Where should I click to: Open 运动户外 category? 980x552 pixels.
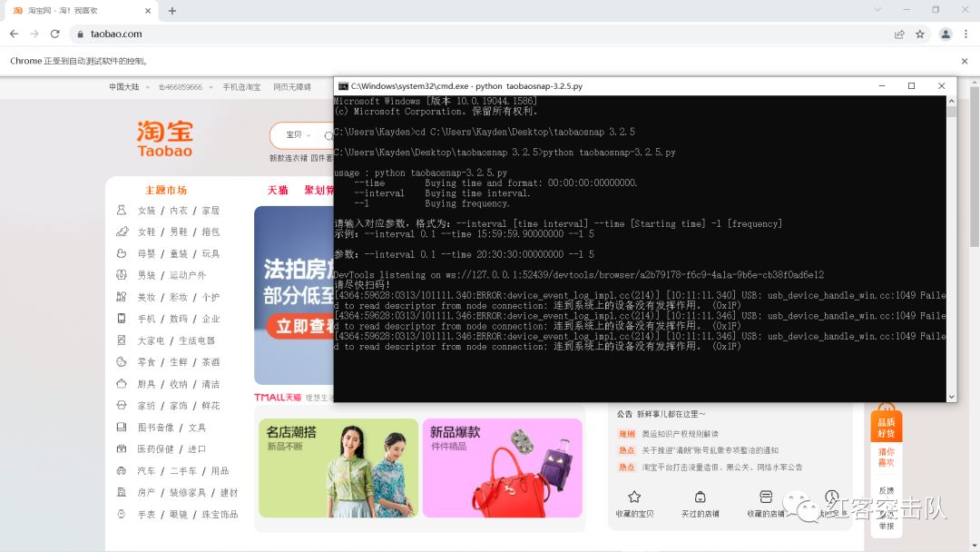(x=188, y=276)
